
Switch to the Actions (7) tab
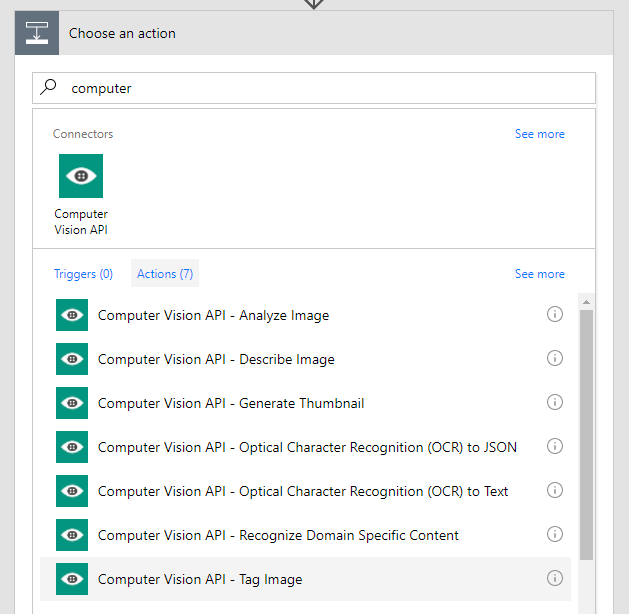(165, 274)
